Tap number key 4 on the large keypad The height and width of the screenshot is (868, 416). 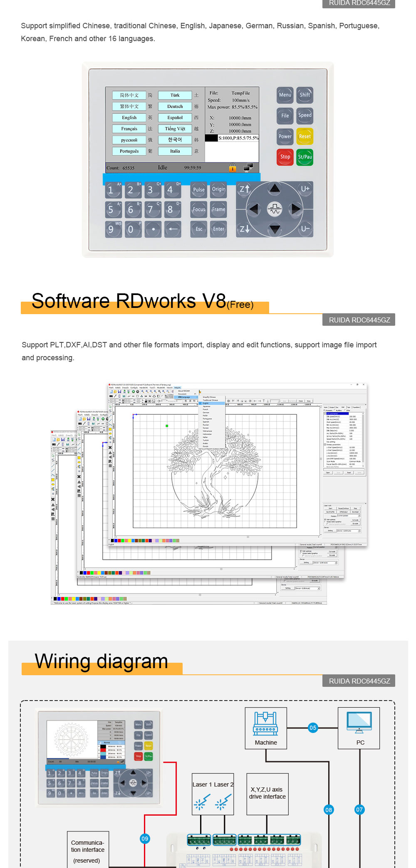click(x=173, y=190)
